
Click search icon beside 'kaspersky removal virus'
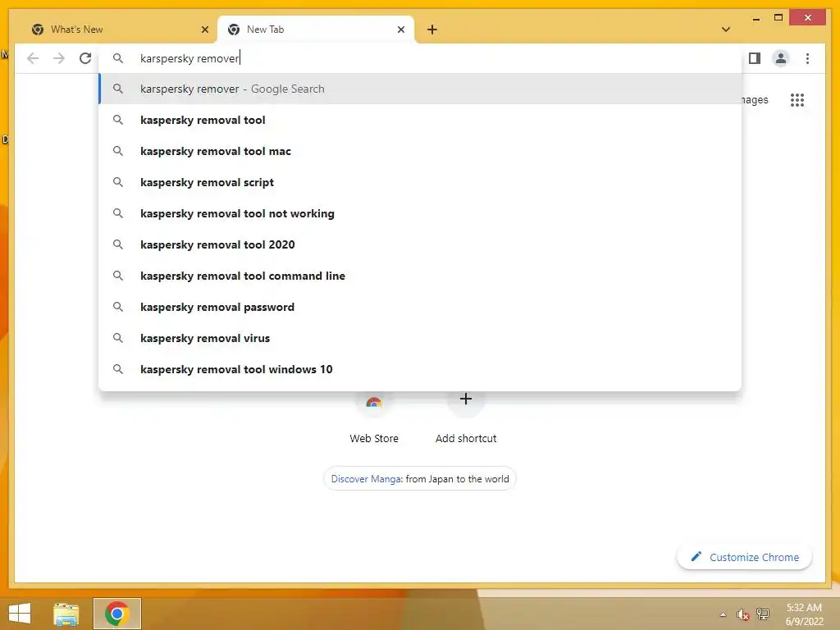118,338
